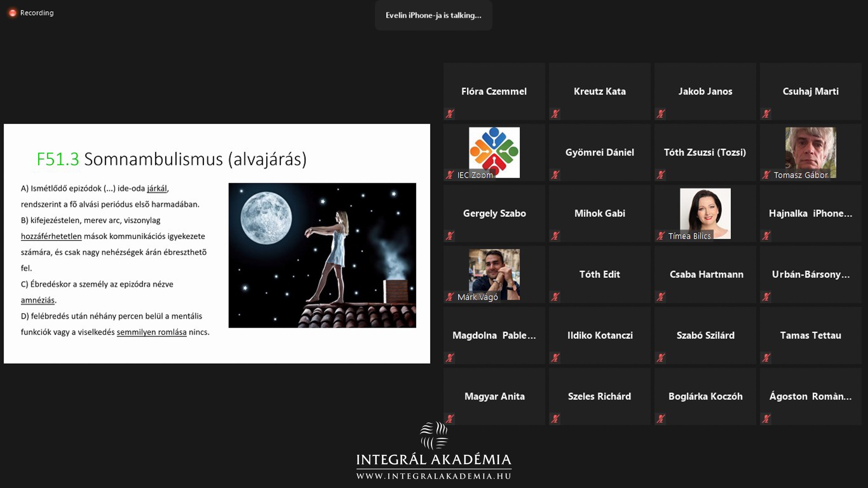Screen dimensions: 868x488
Task: Click Jakob Janos's muted mic icon
Action: (661, 114)
